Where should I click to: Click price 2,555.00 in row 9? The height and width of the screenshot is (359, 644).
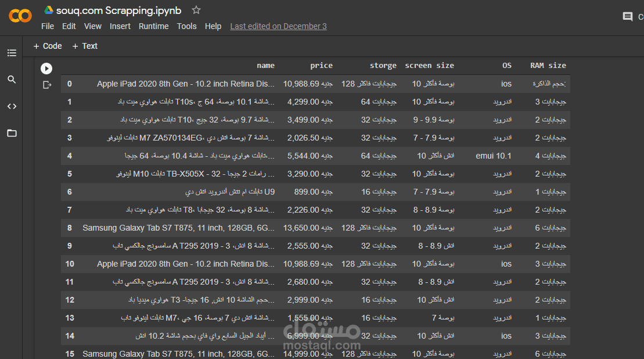pyautogui.click(x=310, y=246)
